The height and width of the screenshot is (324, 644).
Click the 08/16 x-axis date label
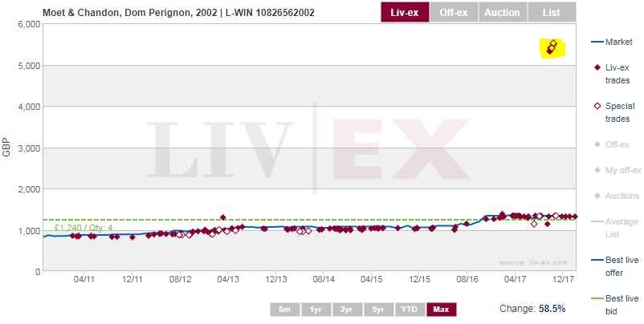coord(467,279)
